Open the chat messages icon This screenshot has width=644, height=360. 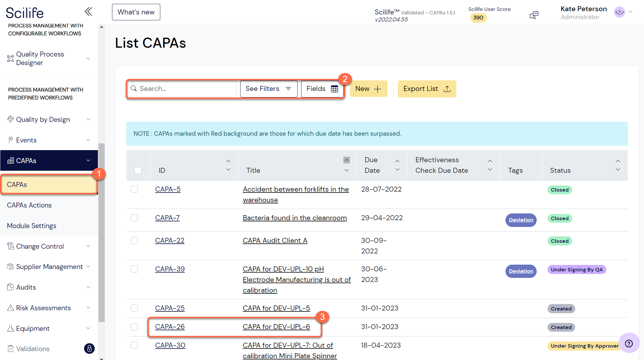coord(534,15)
